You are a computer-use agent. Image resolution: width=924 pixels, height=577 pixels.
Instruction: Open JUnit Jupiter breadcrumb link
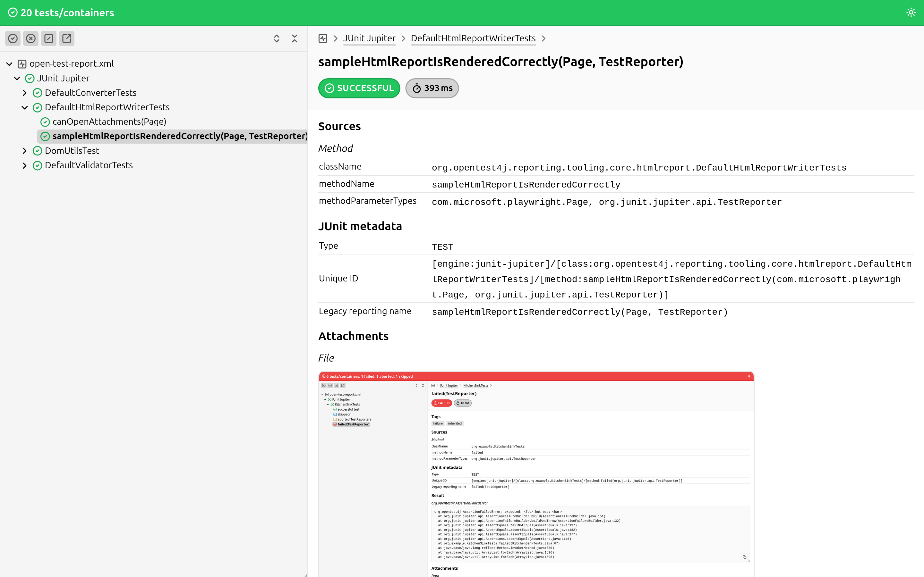(x=369, y=38)
